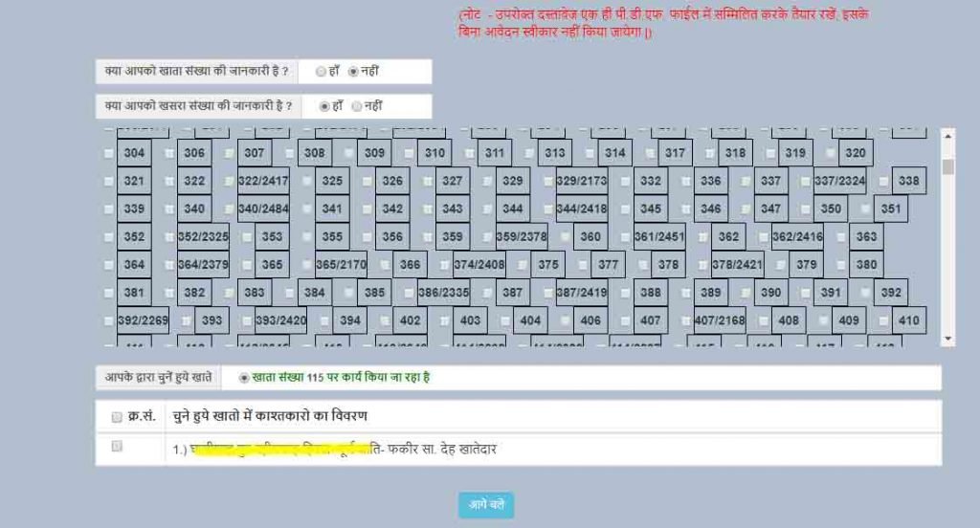
Task: Select हाँ radio for खाता संख्या question
Action: (321, 72)
